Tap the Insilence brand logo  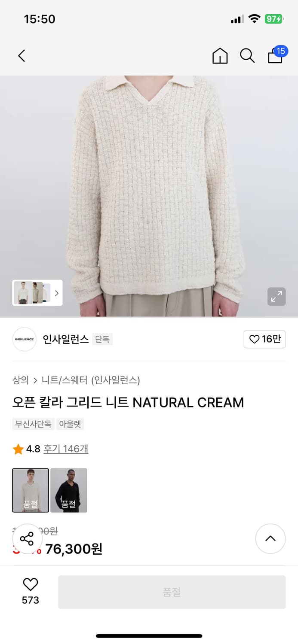[x=25, y=339]
